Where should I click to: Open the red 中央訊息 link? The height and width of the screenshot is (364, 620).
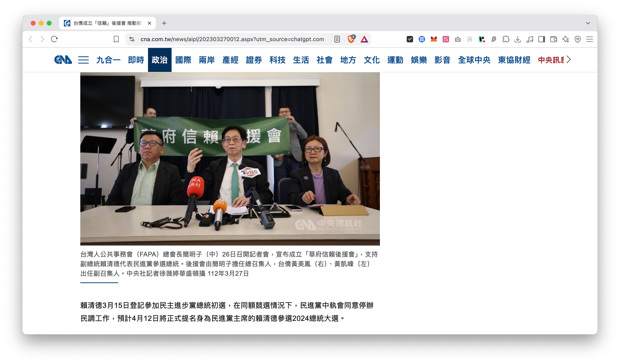click(x=551, y=60)
